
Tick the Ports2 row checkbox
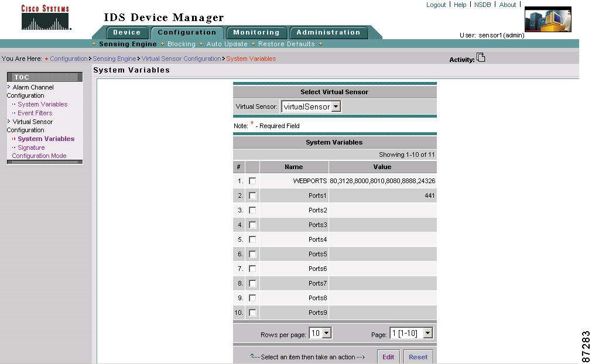[252, 210]
